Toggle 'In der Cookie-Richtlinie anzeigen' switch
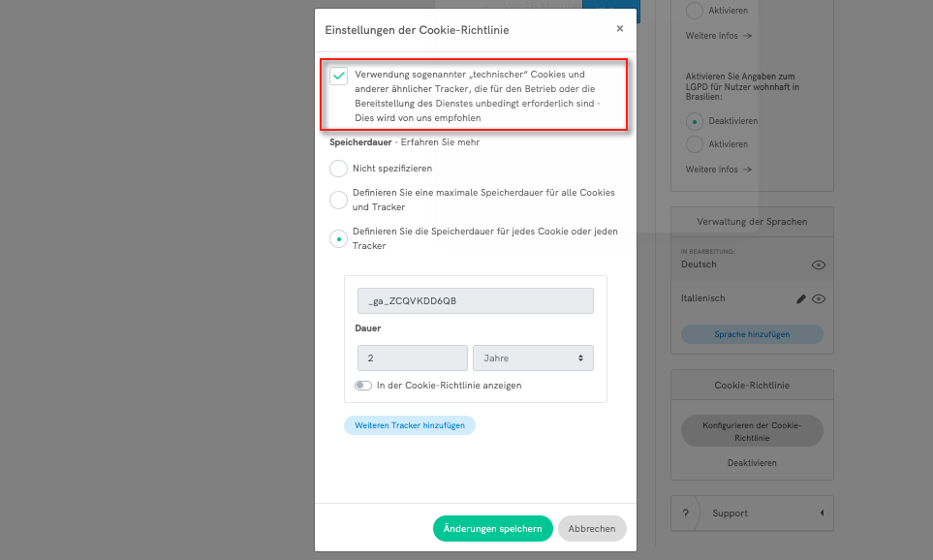933x560 pixels. click(363, 386)
